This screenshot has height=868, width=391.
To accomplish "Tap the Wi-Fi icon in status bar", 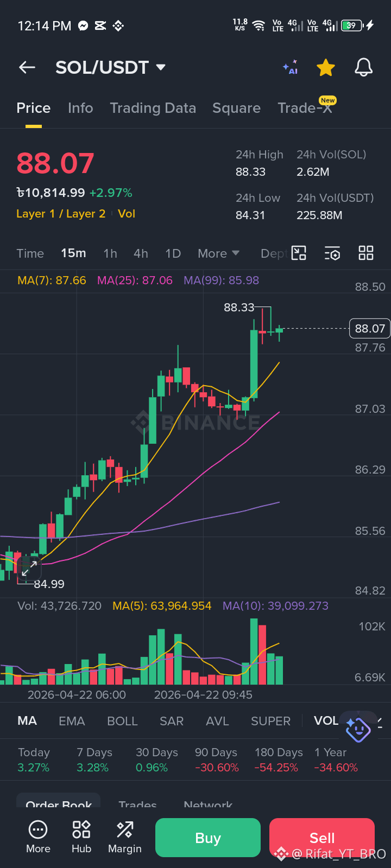I will click(x=259, y=25).
